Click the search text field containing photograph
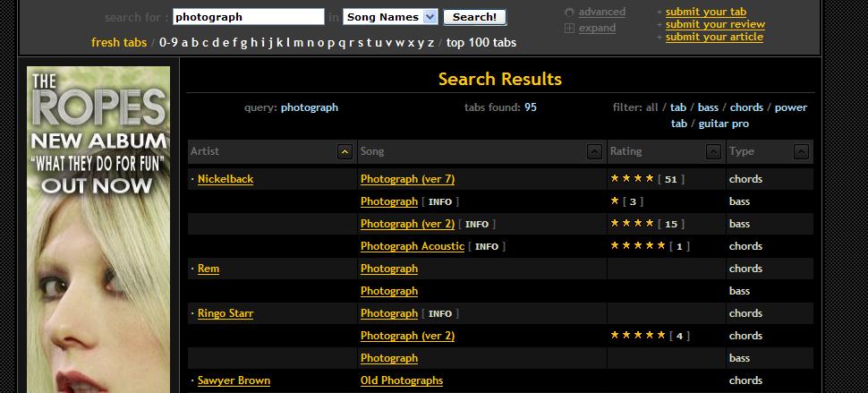The height and width of the screenshot is (393, 868). 249,17
